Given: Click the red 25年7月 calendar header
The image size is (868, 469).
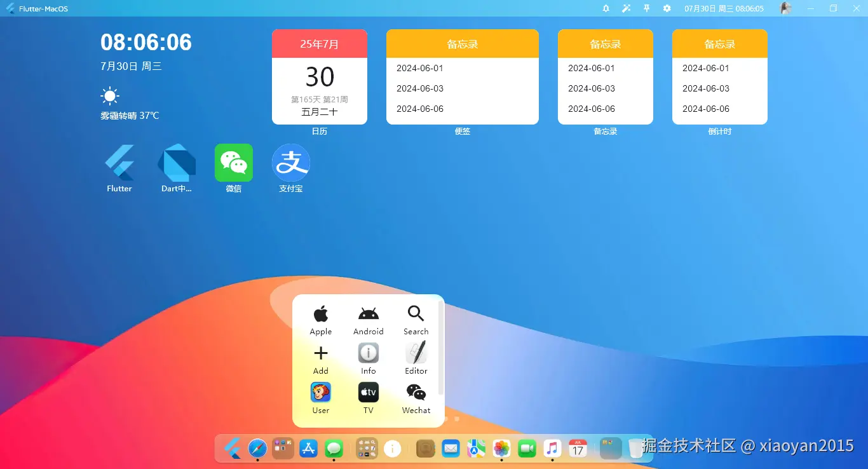Looking at the screenshot, I should [x=320, y=44].
